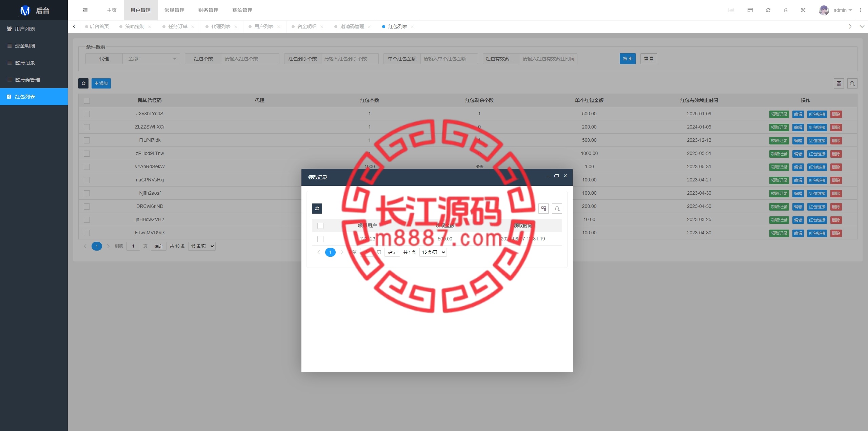Image resolution: width=868 pixels, height=431 pixels.
Task: Click search magnifier icon of main table
Action: [x=852, y=83]
